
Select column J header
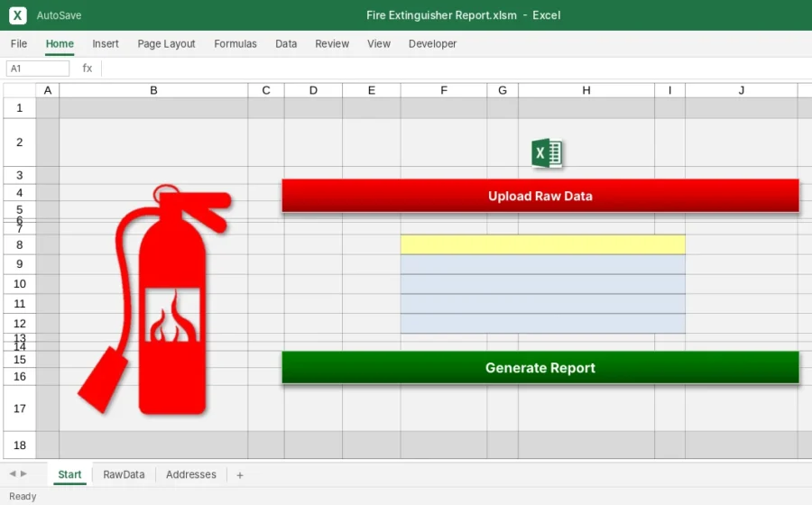tap(741, 90)
